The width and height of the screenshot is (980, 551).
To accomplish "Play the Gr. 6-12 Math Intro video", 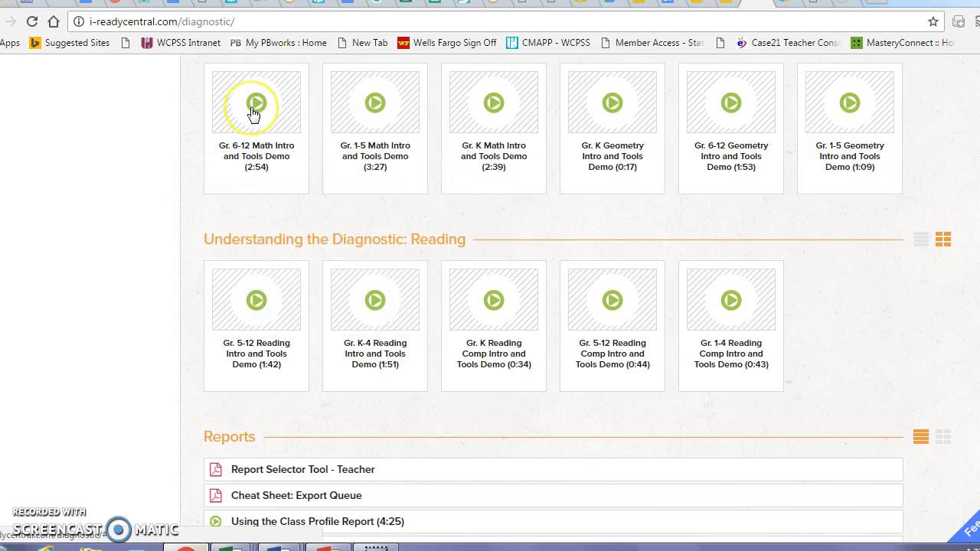I will tap(256, 103).
